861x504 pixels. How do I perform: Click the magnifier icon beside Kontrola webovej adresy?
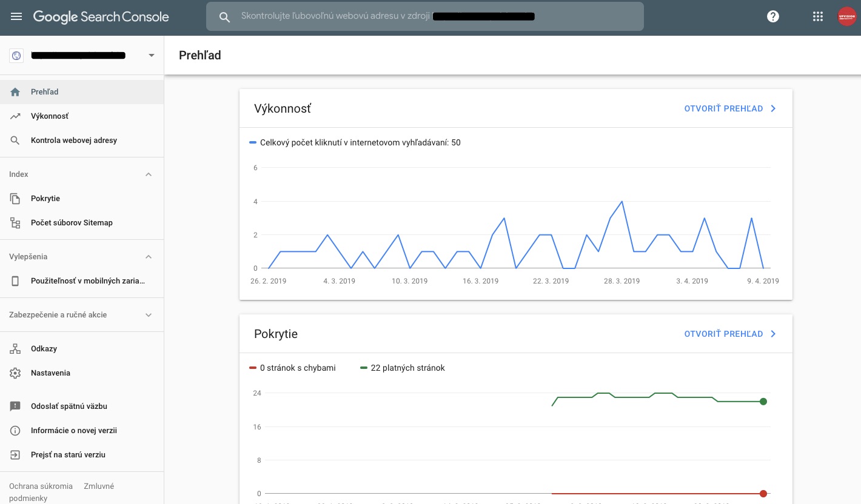(16, 141)
